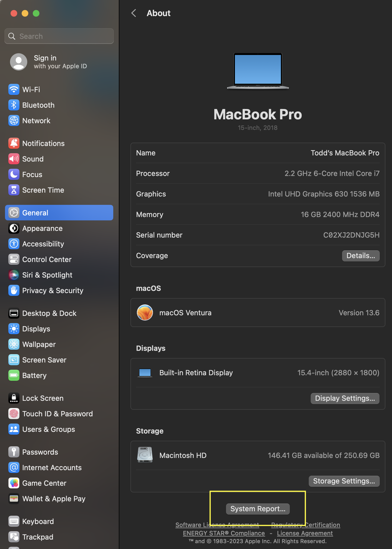The width and height of the screenshot is (392, 549).
Task: Click the Macintosh HD drive icon
Action: click(145, 455)
